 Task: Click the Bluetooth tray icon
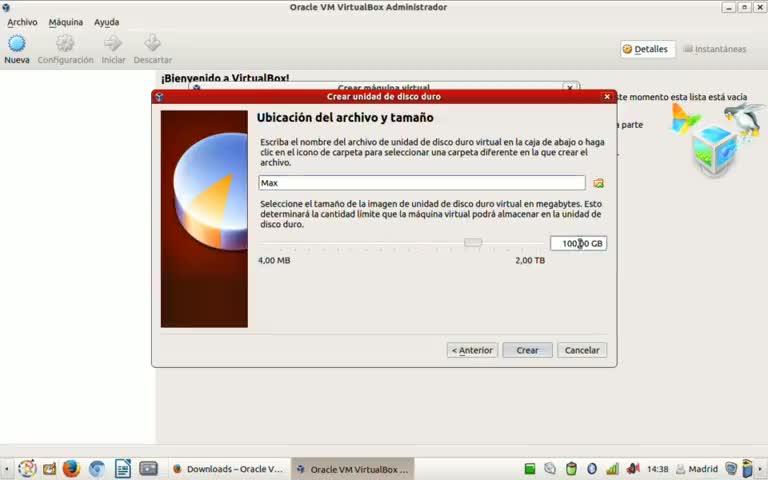(592, 469)
